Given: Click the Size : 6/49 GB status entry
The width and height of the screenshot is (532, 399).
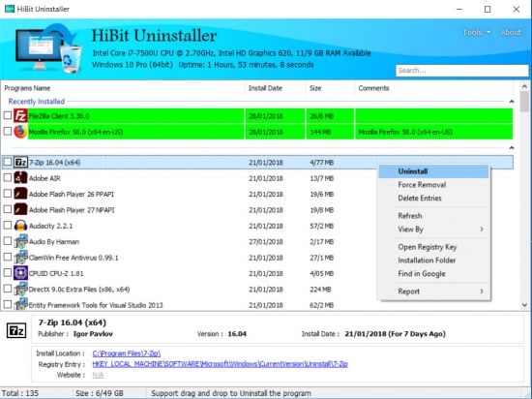Looking at the screenshot, I should pos(100,393).
